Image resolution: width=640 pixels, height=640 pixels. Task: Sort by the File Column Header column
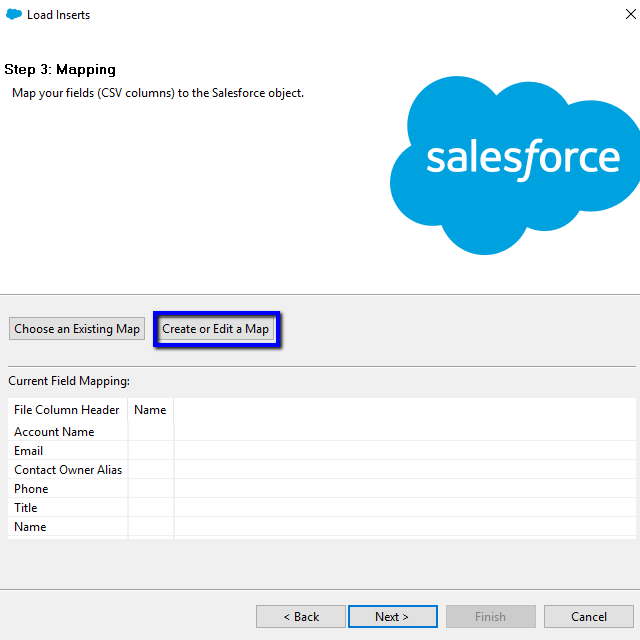[x=67, y=410]
